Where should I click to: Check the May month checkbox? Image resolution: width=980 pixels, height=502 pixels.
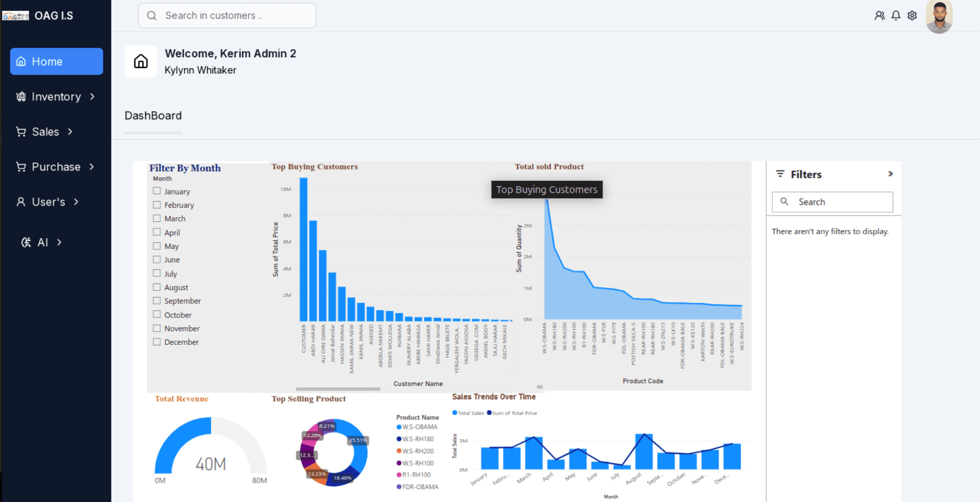[x=157, y=246]
